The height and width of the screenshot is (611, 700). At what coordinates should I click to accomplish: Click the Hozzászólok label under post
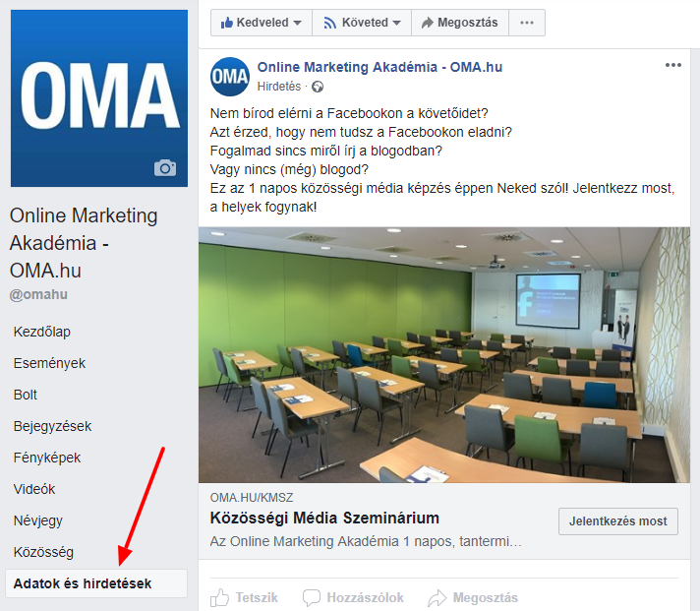point(365,597)
